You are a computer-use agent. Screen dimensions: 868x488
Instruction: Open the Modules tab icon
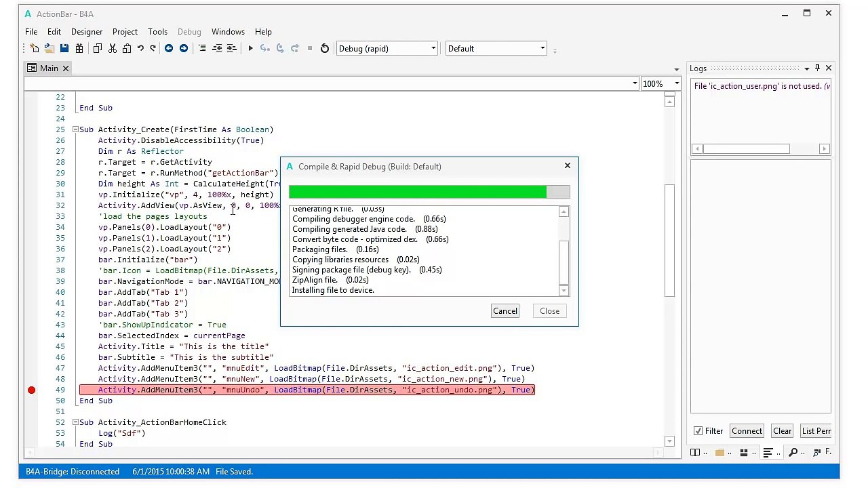coord(744,453)
